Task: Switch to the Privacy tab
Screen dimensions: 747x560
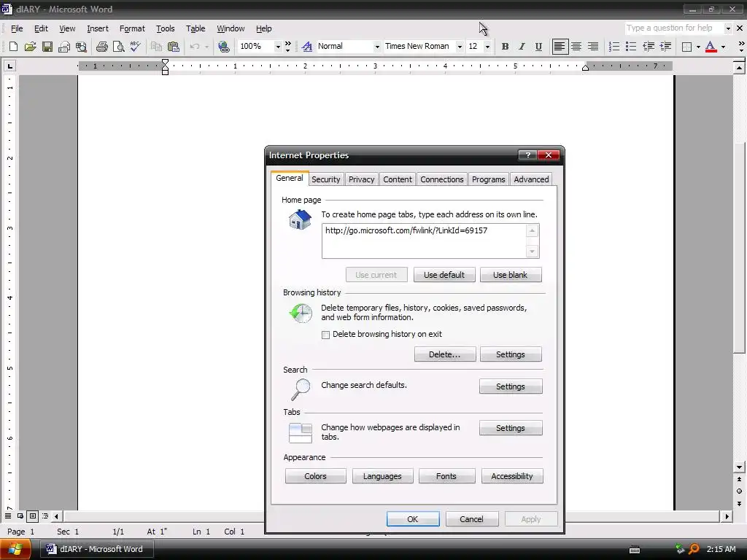Action: [x=361, y=179]
